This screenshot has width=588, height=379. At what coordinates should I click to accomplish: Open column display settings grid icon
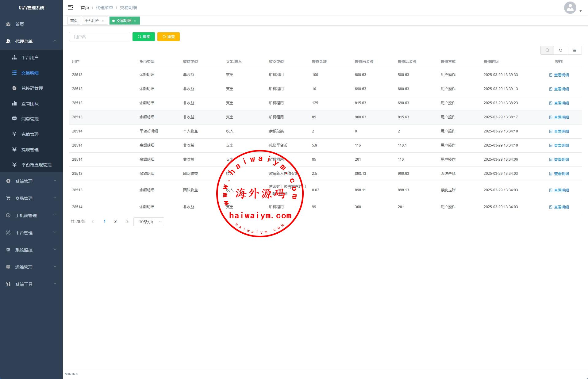(x=574, y=50)
